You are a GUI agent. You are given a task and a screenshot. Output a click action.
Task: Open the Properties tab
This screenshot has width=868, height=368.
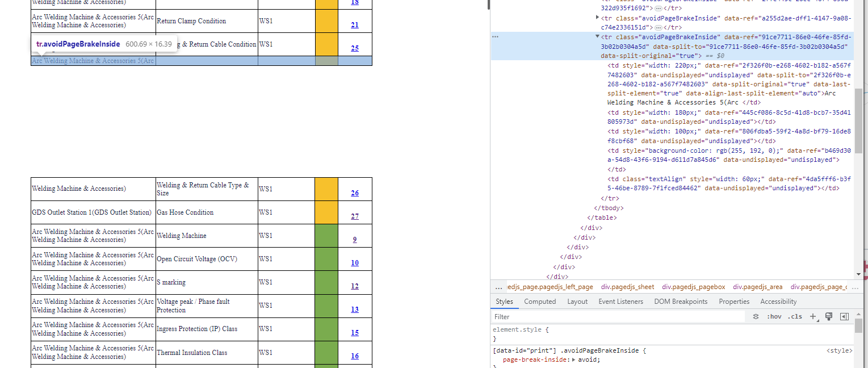pyautogui.click(x=733, y=302)
